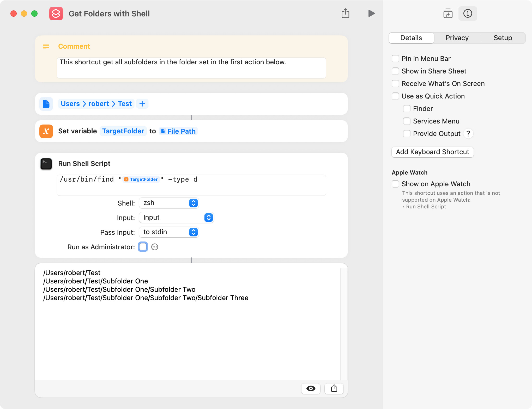This screenshot has height=409, width=532.
Task: Click the output results scrollbar
Action: point(344,324)
